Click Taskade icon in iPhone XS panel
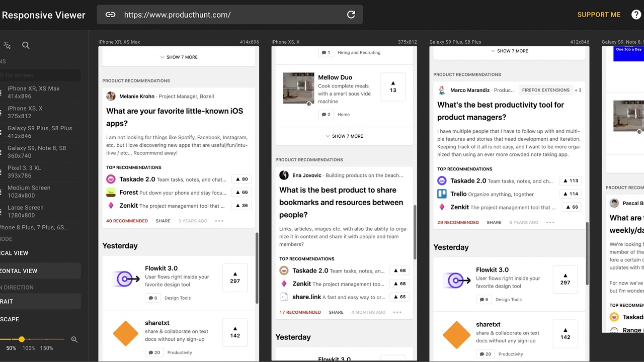 click(x=284, y=270)
